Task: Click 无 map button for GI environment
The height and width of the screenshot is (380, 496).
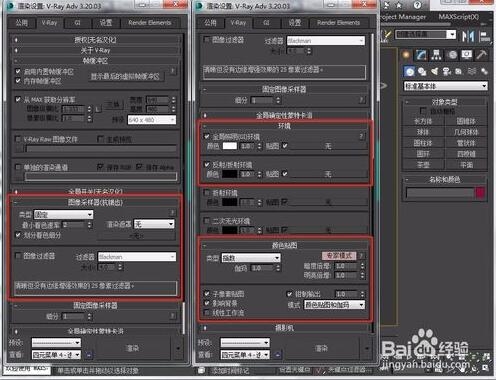Action: click(x=328, y=146)
